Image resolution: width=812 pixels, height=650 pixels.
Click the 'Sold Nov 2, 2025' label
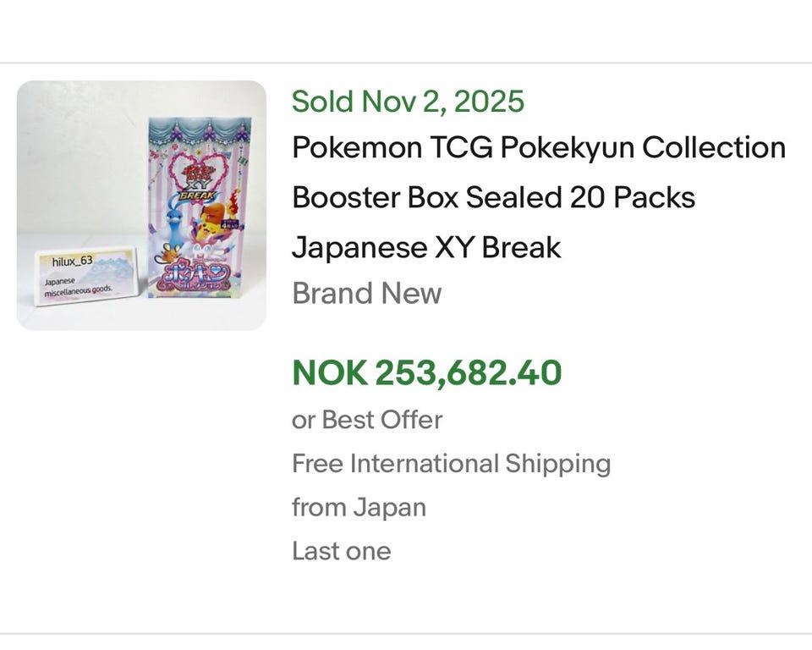[x=408, y=102]
